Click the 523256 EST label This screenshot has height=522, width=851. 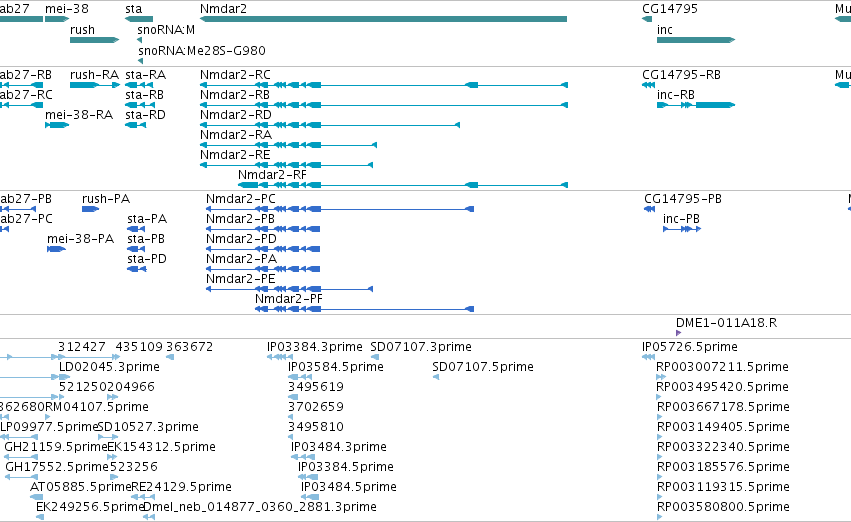point(134,467)
